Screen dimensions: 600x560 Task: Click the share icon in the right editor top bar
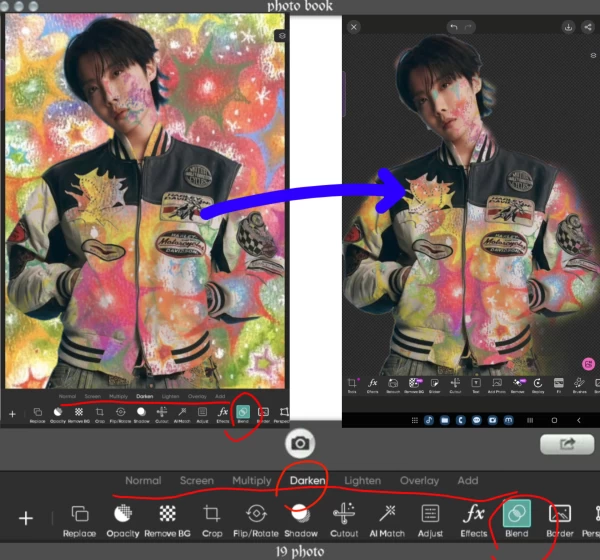click(x=587, y=27)
